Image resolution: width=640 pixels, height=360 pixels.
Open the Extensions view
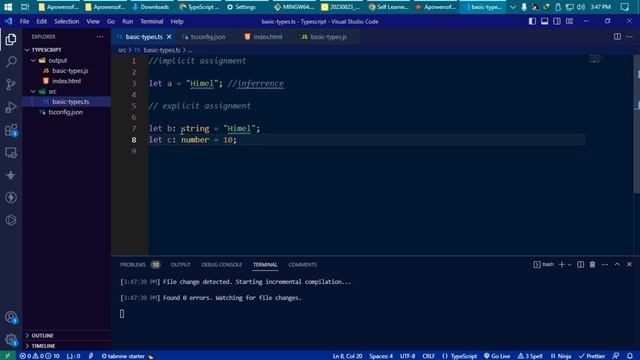[x=11, y=130]
